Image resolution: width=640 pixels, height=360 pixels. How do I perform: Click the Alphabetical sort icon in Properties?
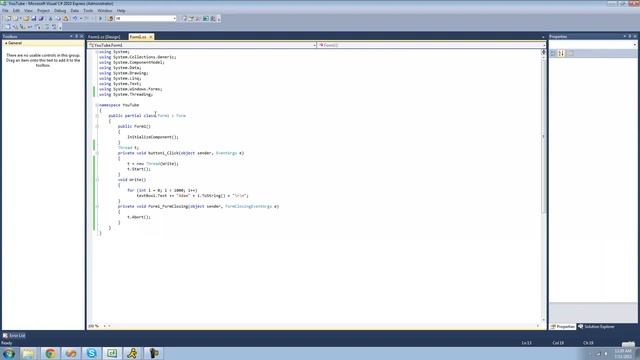[562, 53]
